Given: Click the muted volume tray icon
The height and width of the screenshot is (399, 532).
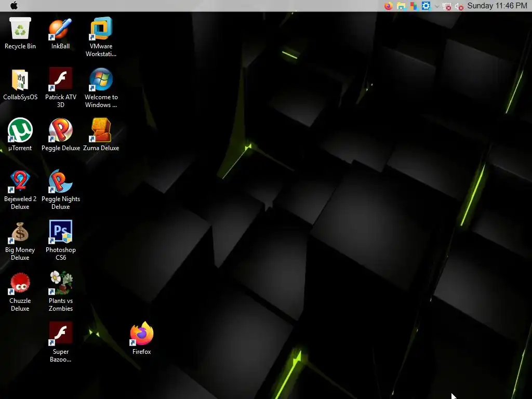Looking at the screenshot, I should (x=459, y=6).
